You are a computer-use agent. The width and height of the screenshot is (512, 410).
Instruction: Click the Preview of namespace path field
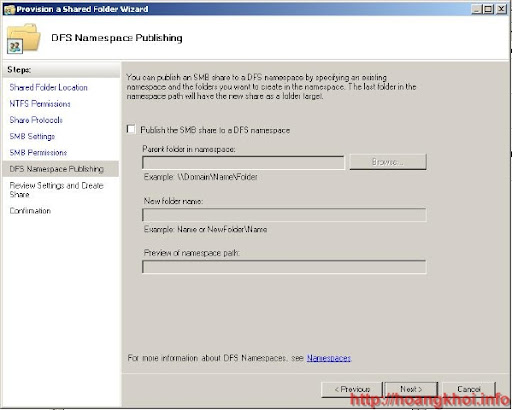tap(284, 267)
